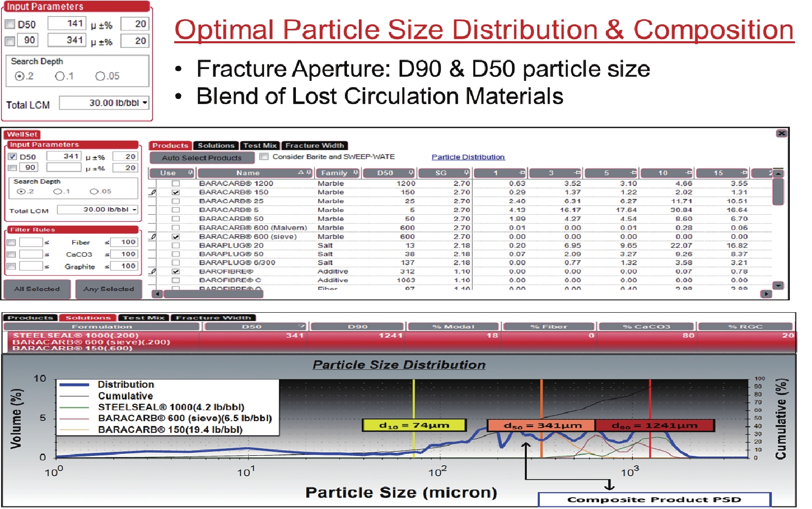Viewport: 812px width, 509px height.
Task: Open the Particle Distribution link
Action: pyautogui.click(x=468, y=157)
